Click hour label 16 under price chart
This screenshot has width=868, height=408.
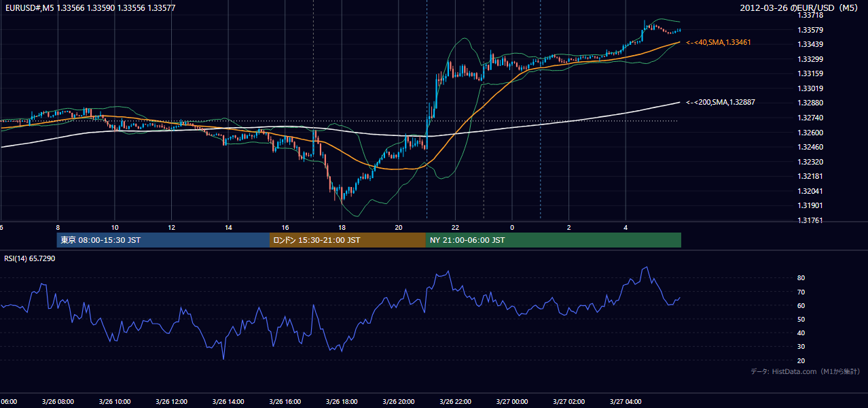pos(285,227)
